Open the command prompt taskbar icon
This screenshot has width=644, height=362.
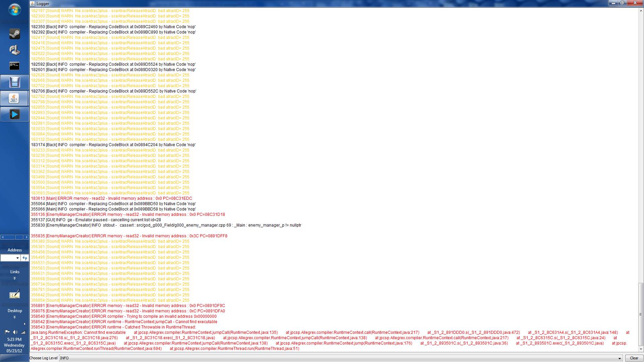(x=14, y=66)
